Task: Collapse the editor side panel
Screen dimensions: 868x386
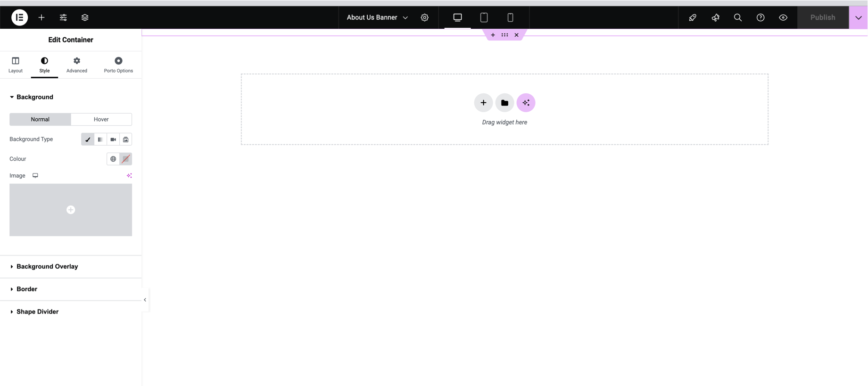Action: 145,300
